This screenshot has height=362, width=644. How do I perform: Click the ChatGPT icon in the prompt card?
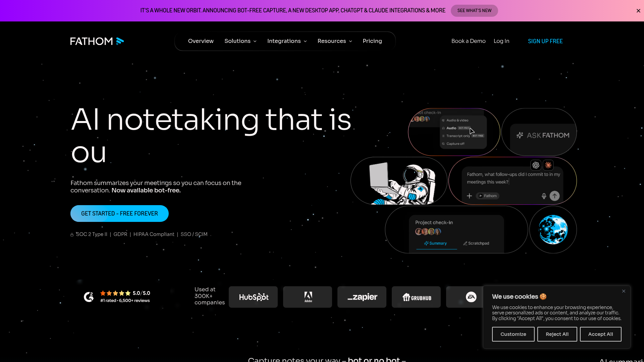tap(536, 165)
